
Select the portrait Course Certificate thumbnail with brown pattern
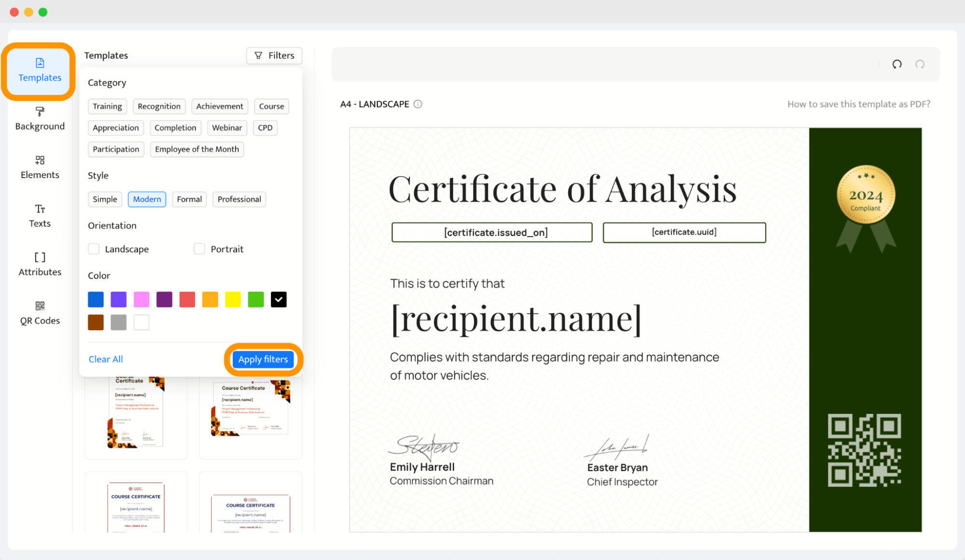tap(136, 414)
